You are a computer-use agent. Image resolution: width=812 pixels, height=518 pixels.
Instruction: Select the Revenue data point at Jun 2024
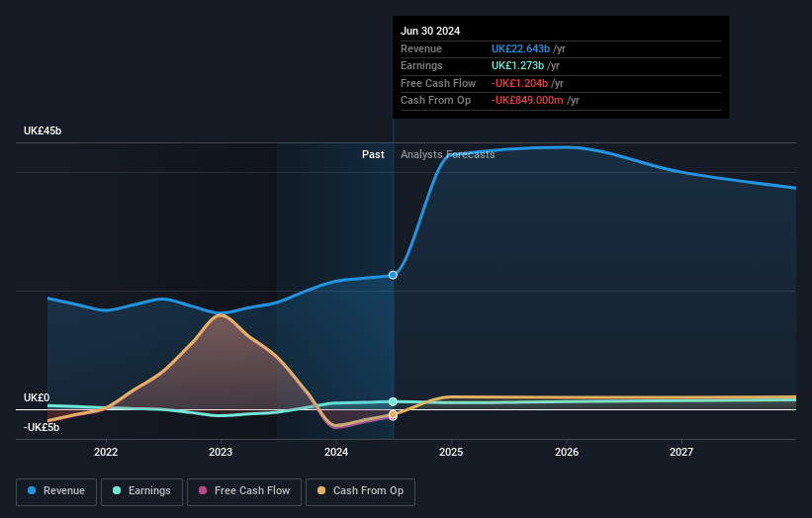pyautogui.click(x=393, y=275)
